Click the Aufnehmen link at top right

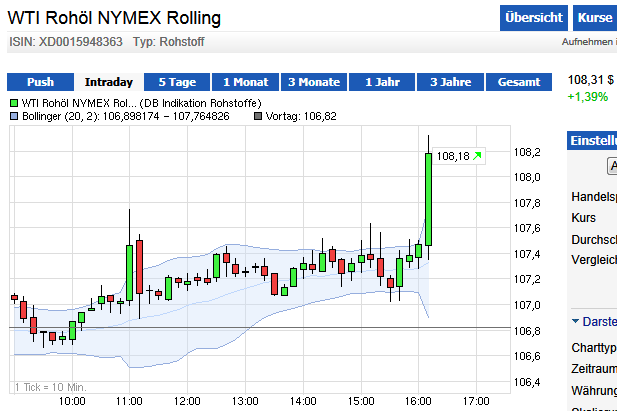pyautogui.click(x=589, y=42)
